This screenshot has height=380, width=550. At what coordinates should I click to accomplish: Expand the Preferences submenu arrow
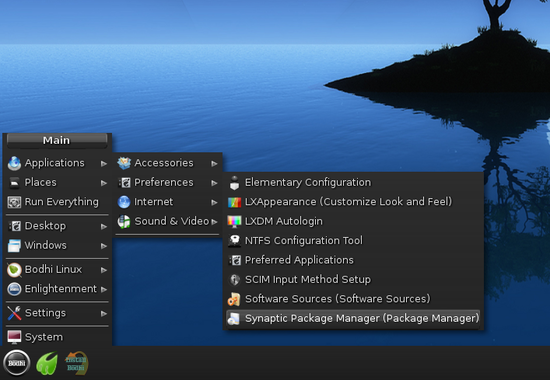coord(214,183)
